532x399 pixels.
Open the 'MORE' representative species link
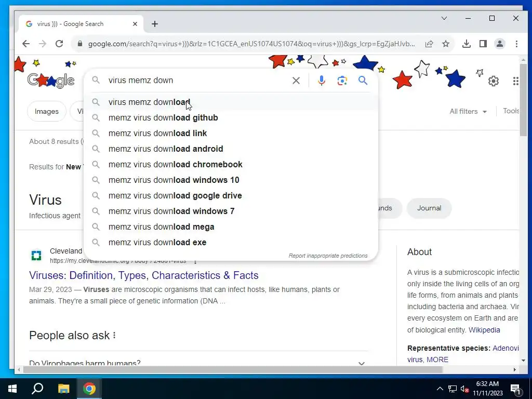pos(437,360)
